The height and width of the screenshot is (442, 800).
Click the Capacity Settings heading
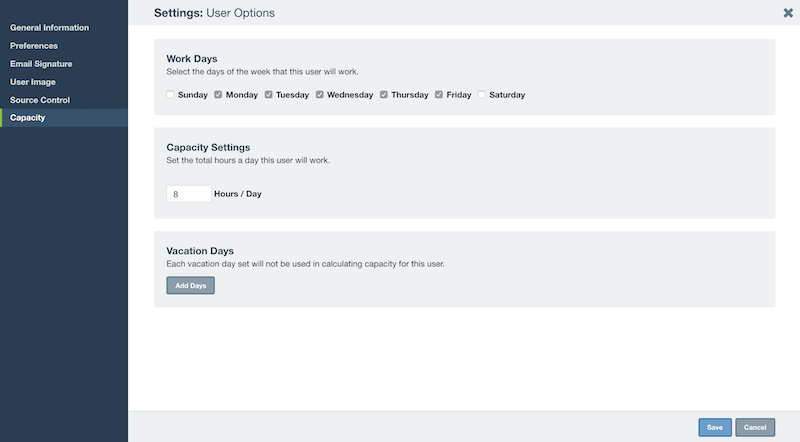208,148
